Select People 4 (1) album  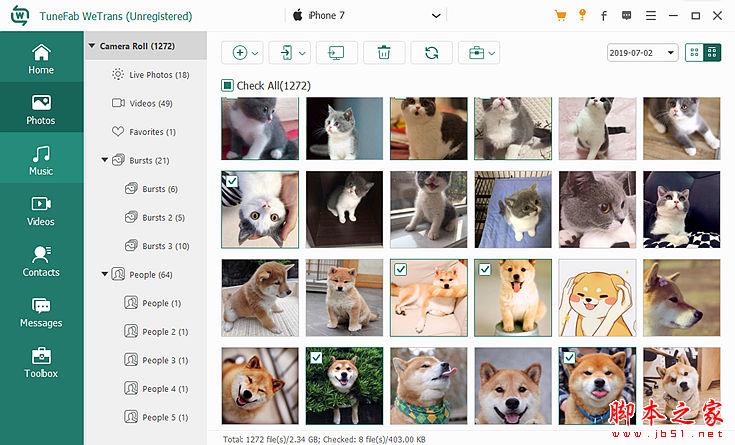pos(156,389)
